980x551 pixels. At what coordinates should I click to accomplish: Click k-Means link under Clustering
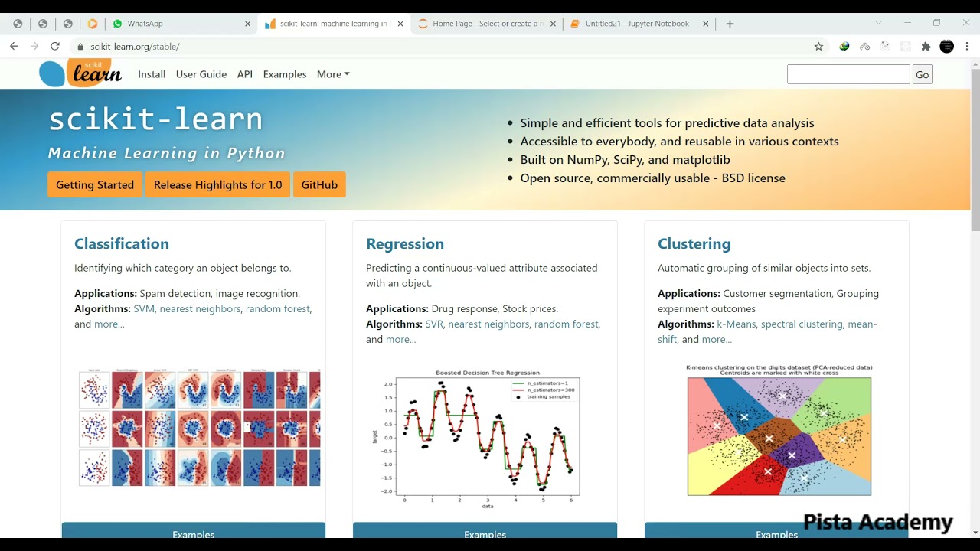[x=737, y=324]
